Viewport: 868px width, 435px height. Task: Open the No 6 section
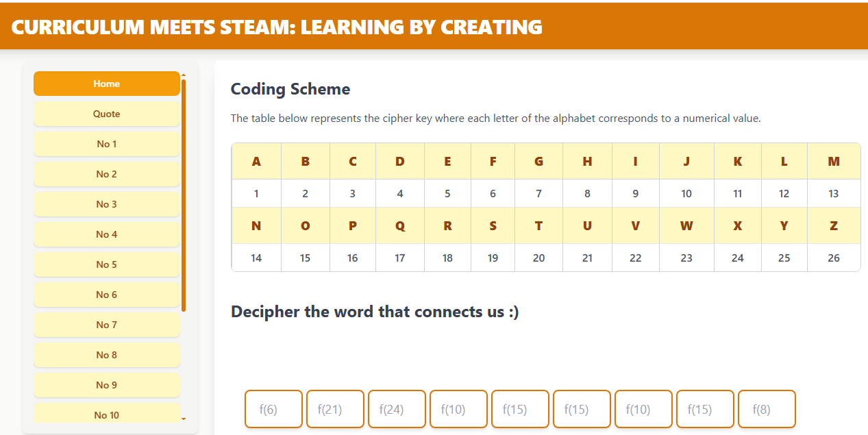coord(107,295)
